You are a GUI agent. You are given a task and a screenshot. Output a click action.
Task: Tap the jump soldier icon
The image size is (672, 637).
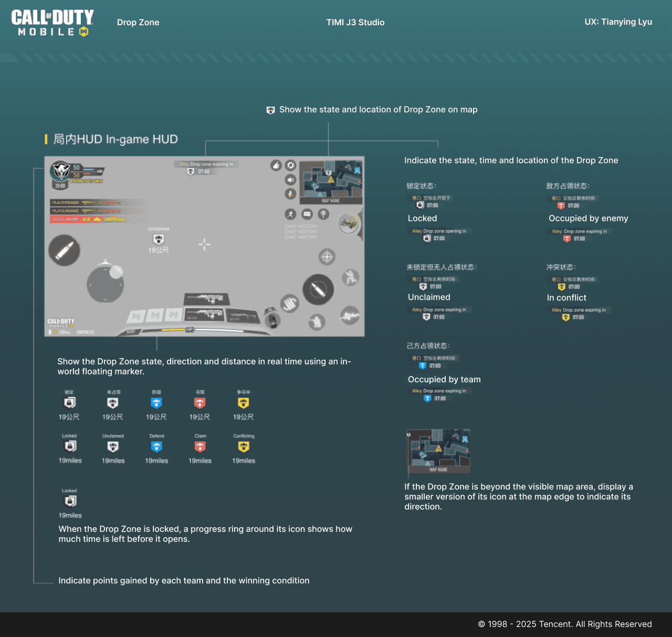coord(350,277)
